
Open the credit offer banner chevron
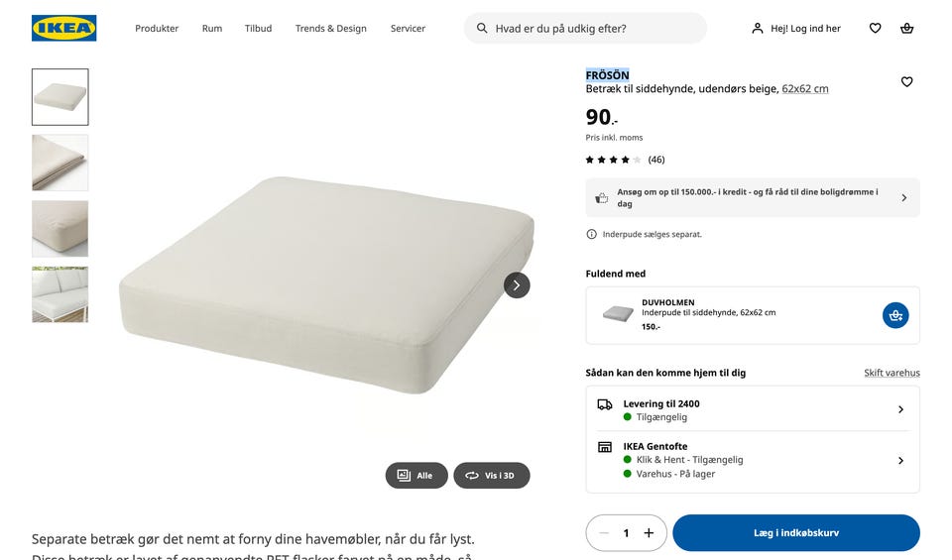click(x=904, y=198)
